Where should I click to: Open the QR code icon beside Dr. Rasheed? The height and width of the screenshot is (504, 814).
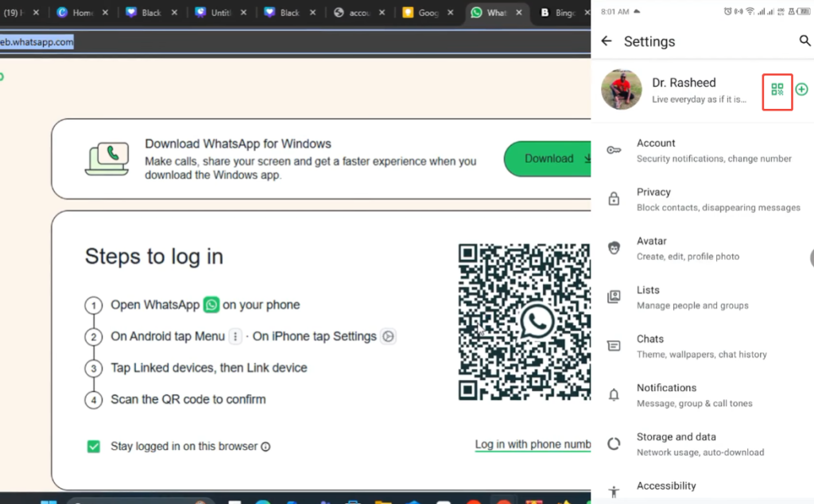[x=777, y=90]
